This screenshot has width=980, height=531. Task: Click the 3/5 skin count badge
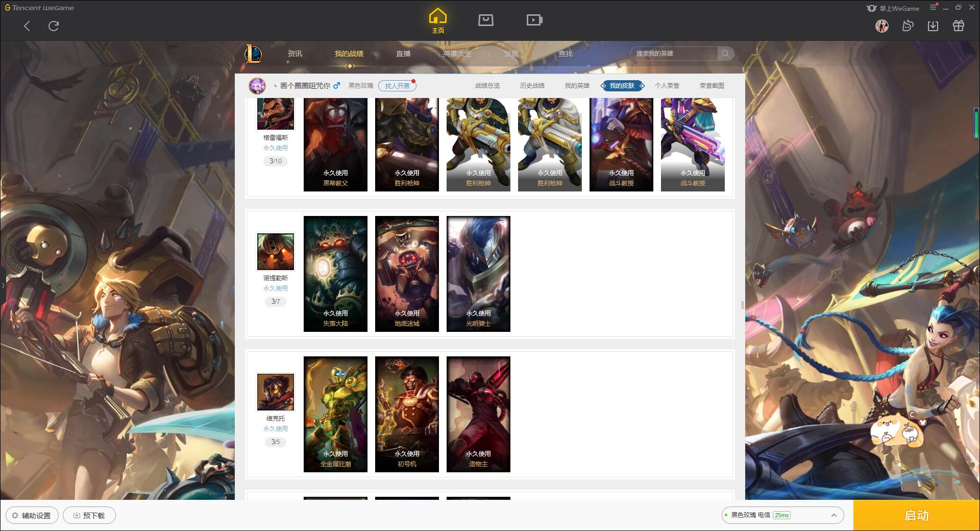point(276,442)
